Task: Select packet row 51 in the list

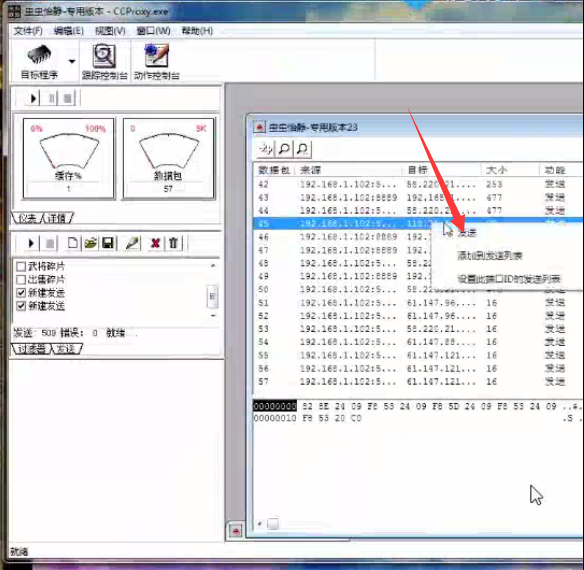Action: click(417, 303)
